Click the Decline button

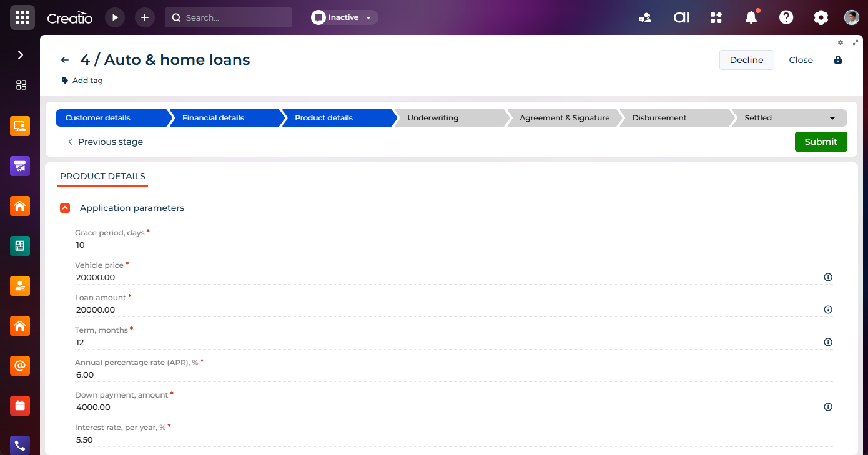point(747,60)
